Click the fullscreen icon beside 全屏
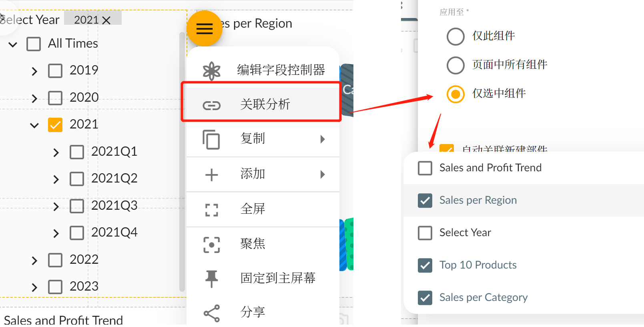The height and width of the screenshot is (327, 644). (x=211, y=210)
